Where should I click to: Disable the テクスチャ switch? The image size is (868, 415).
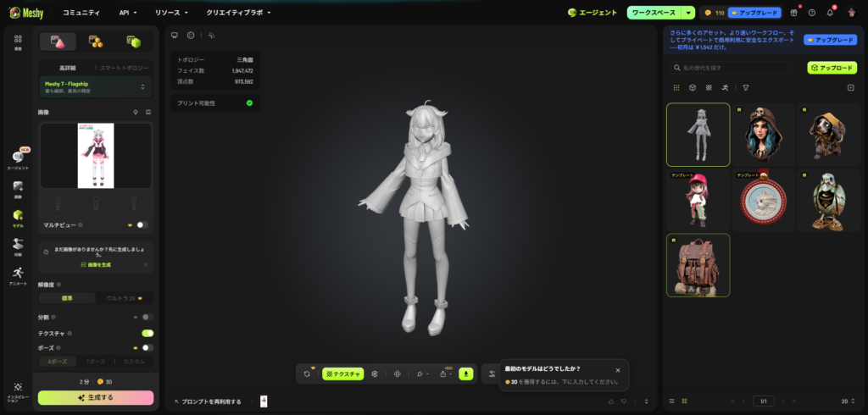(x=147, y=333)
